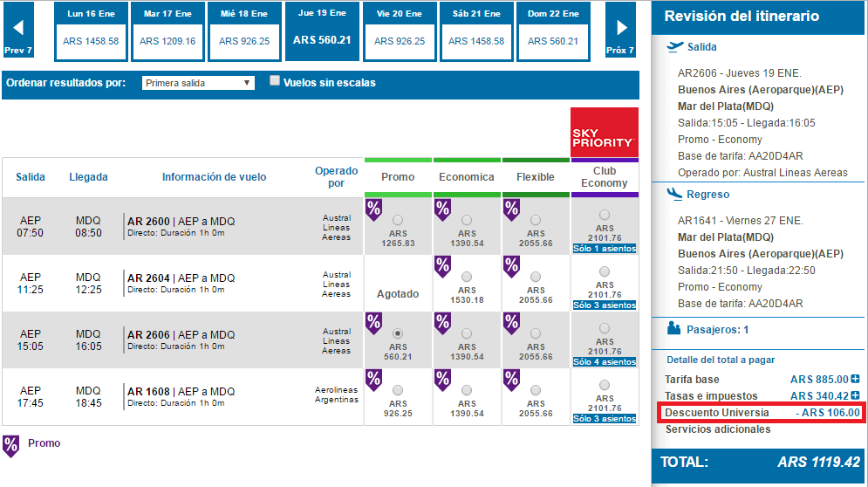Click the Salida departing plane icon
The height and width of the screenshot is (487, 868).
pyautogui.click(x=675, y=47)
